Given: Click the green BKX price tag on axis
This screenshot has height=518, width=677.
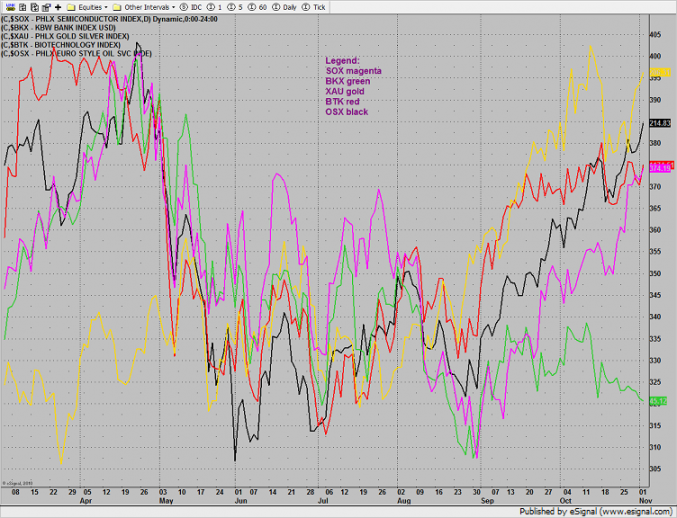Looking at the screenshot, I should [658, 401].
